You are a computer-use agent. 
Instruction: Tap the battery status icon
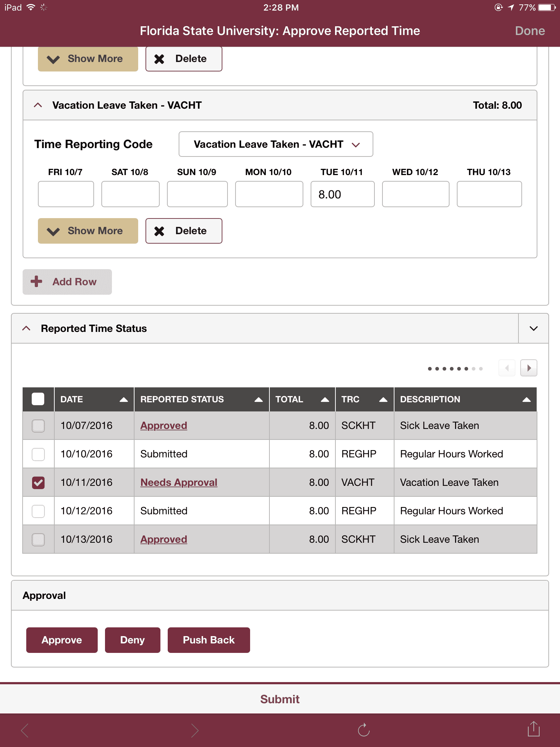(547, 8)
